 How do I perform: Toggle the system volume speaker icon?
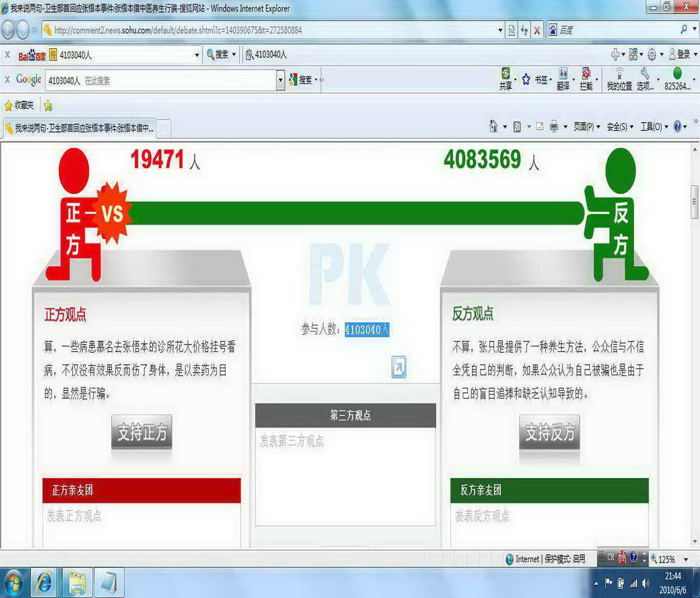646,582
